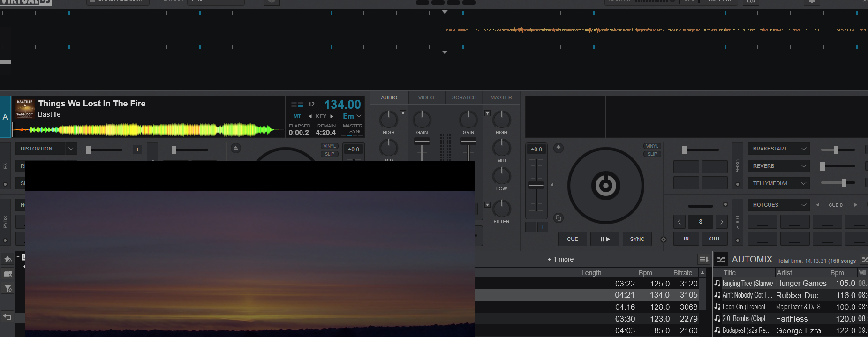Click the deck A waveform overview

148,130
